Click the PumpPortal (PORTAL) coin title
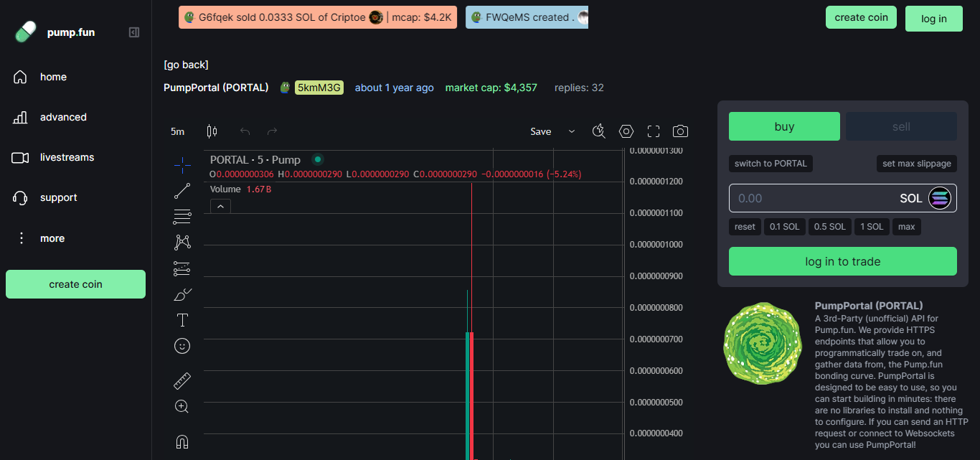980x460 pixels. tap(216, 88)
